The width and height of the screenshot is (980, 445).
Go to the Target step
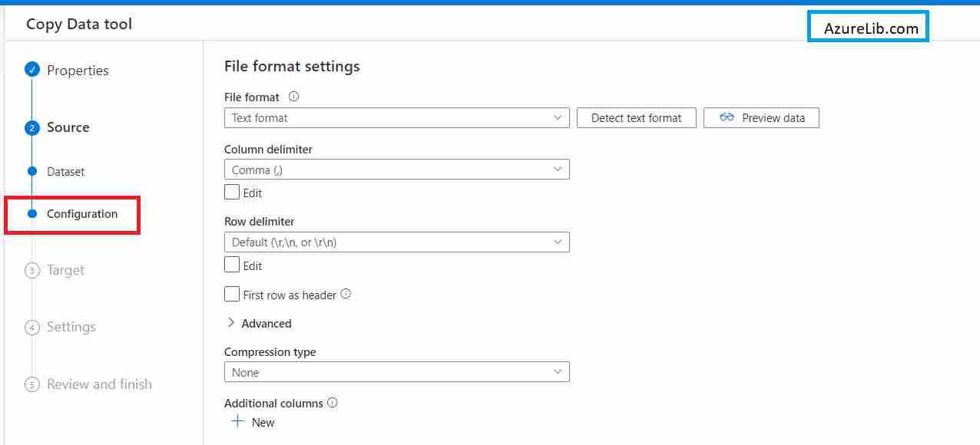tap(65, 270)
